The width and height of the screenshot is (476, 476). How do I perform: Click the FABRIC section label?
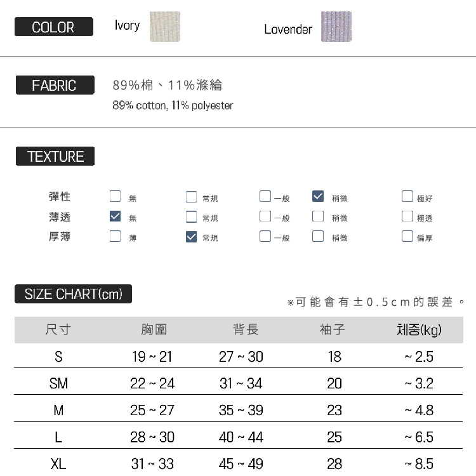(55, 85)
